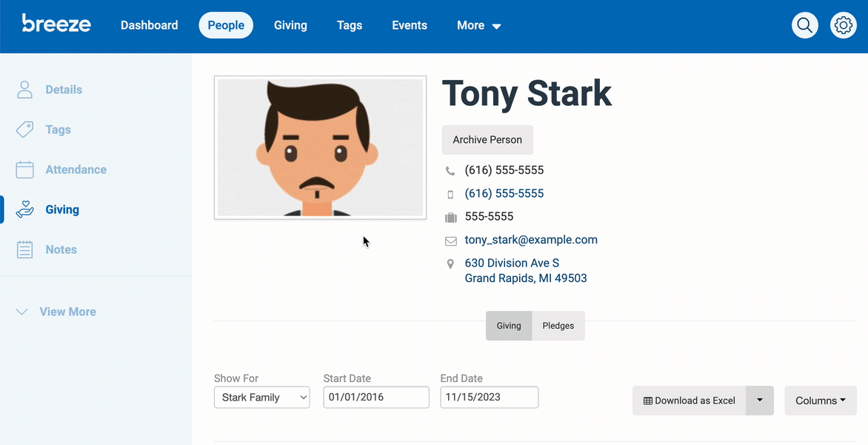
Task: Click the Tony Stark name heading
Action: click(x=527, y=93)
